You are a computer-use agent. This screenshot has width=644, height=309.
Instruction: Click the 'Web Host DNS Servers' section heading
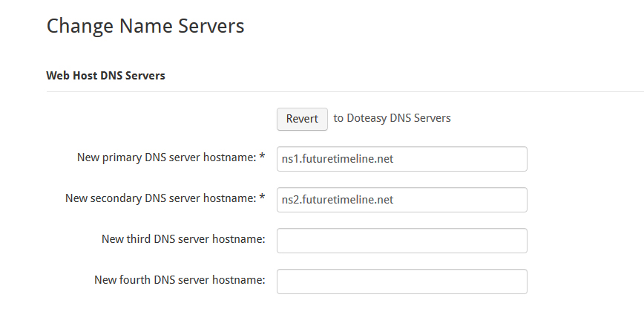pyautogui.click(x=105, y=76)
